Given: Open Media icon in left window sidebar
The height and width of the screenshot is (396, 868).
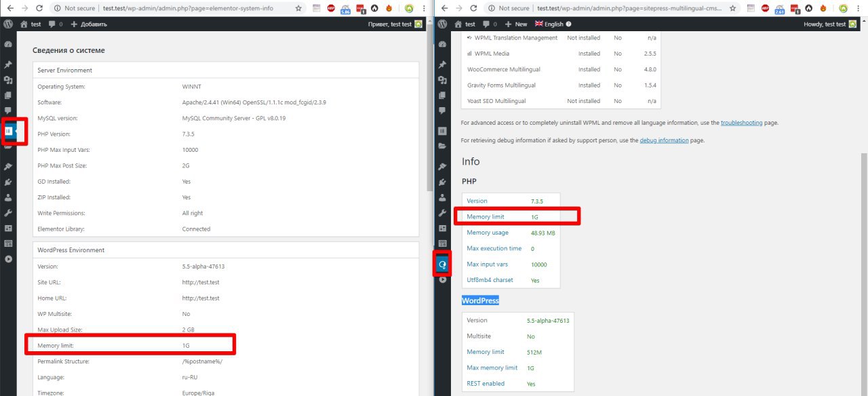Looking at the screenshot, I should (x=8, y=81).
